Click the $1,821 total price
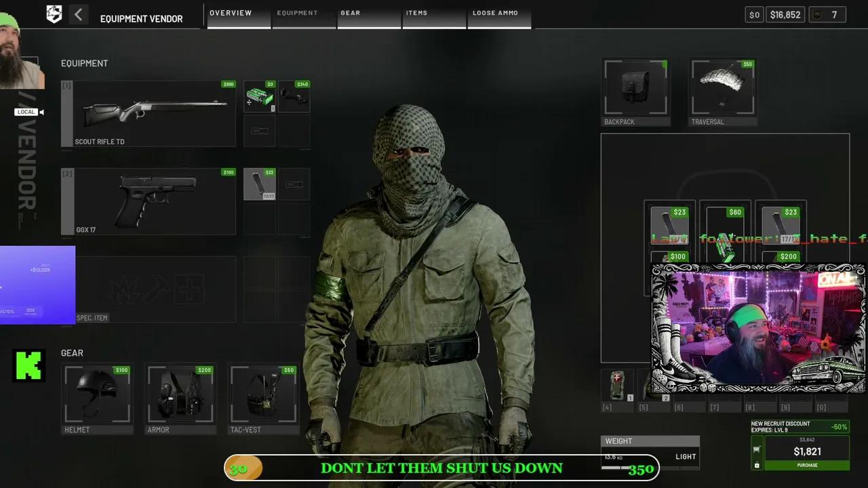The width and height of the screenshot is (868, 488). [807, 451]
